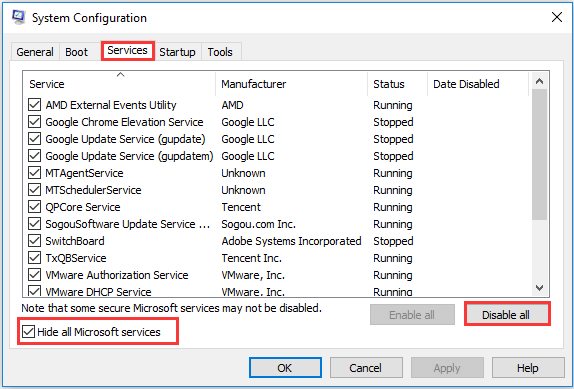Open Help for System Configuration
Viewport: 574px width, 389px height.
coord(528,368)
